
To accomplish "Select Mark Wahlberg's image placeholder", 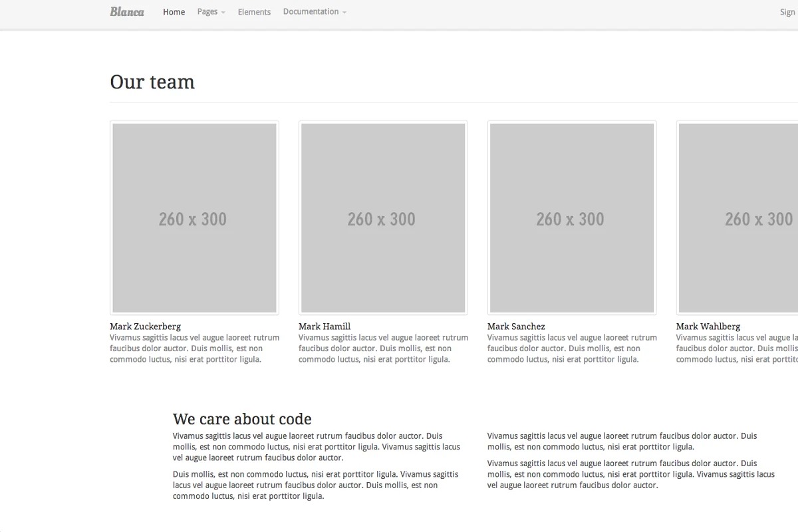I will [738, 217].
